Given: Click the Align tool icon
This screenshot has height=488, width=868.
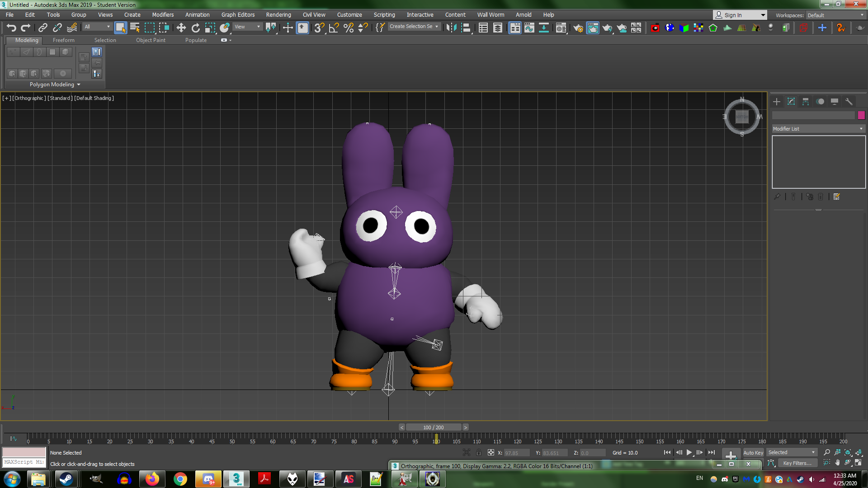Looking at the screenshot, I should [466, 28].
